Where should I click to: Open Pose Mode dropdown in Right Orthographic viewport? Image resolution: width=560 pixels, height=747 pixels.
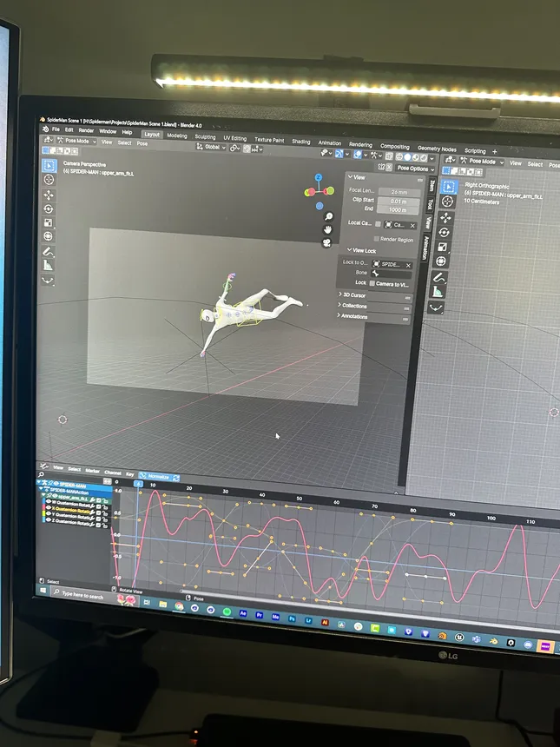(x=482, y=162)
